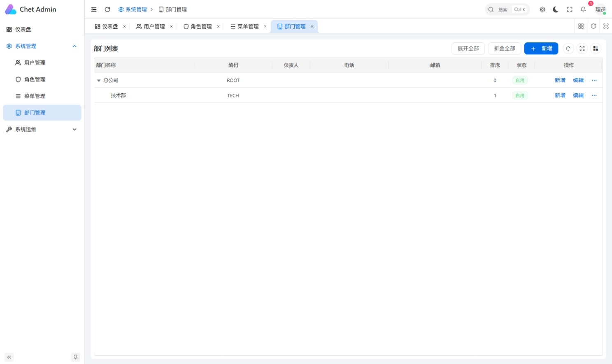Open column settings icon
Viewport: 612px width, 364px height.
coord(596,49)
